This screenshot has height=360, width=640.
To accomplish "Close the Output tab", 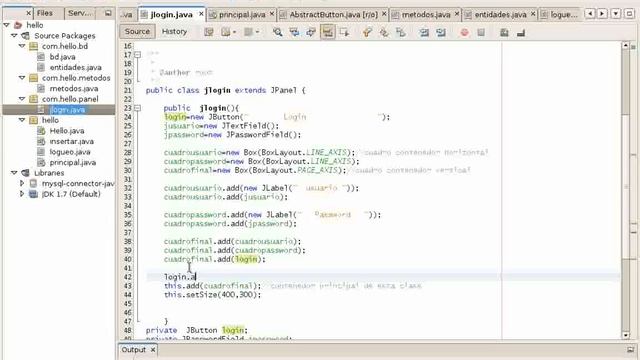I will (x=153, y=350).
